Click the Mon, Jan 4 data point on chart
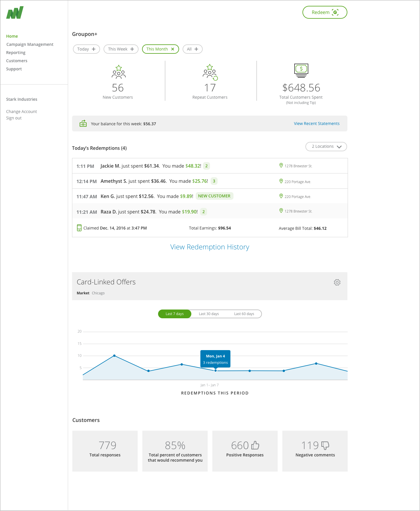 click(216, 371)
